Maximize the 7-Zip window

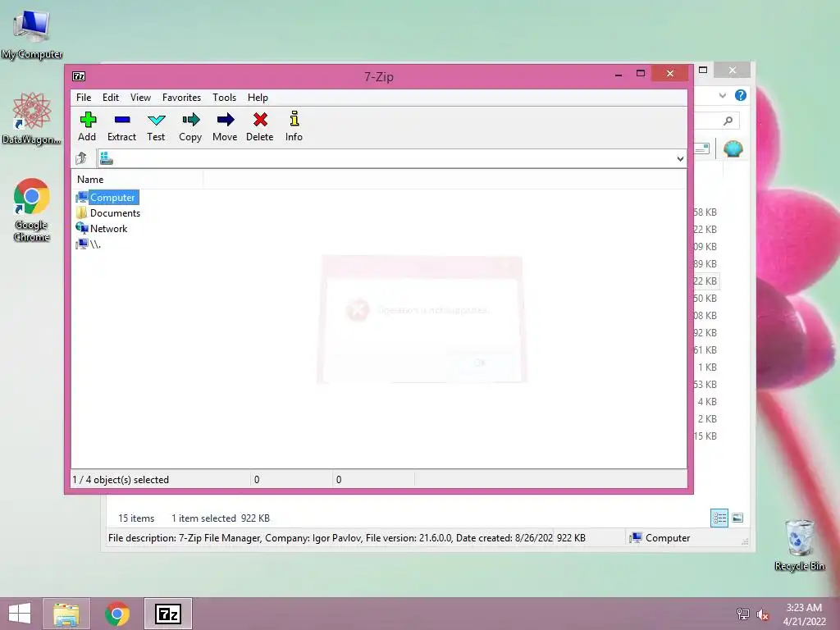[x=640, y=73]
